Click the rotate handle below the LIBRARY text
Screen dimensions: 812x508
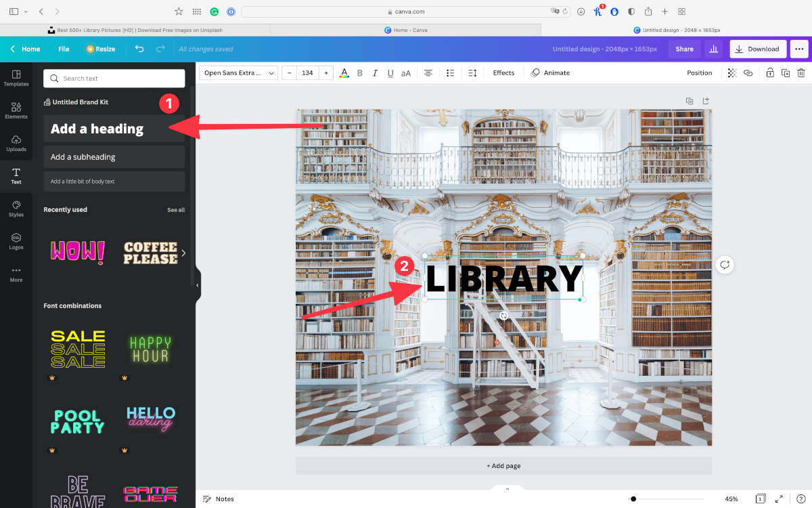pyautogui.click(x=503, y=316)
